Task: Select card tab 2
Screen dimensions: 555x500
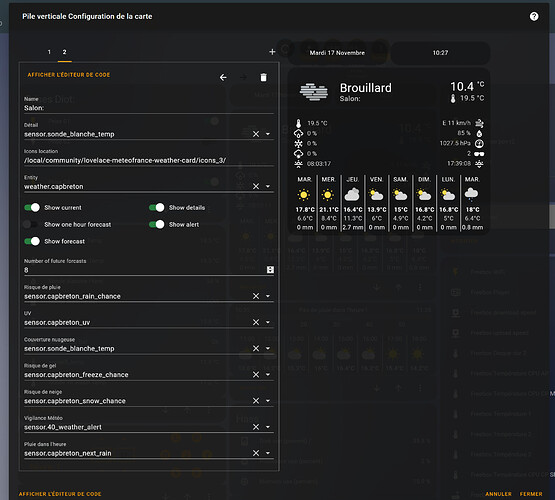Action: click(64, 52)
